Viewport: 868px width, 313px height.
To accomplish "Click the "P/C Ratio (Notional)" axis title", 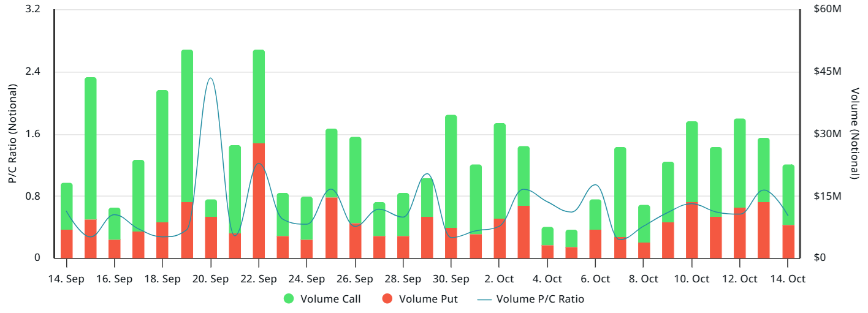I will (x=12, y=134).
